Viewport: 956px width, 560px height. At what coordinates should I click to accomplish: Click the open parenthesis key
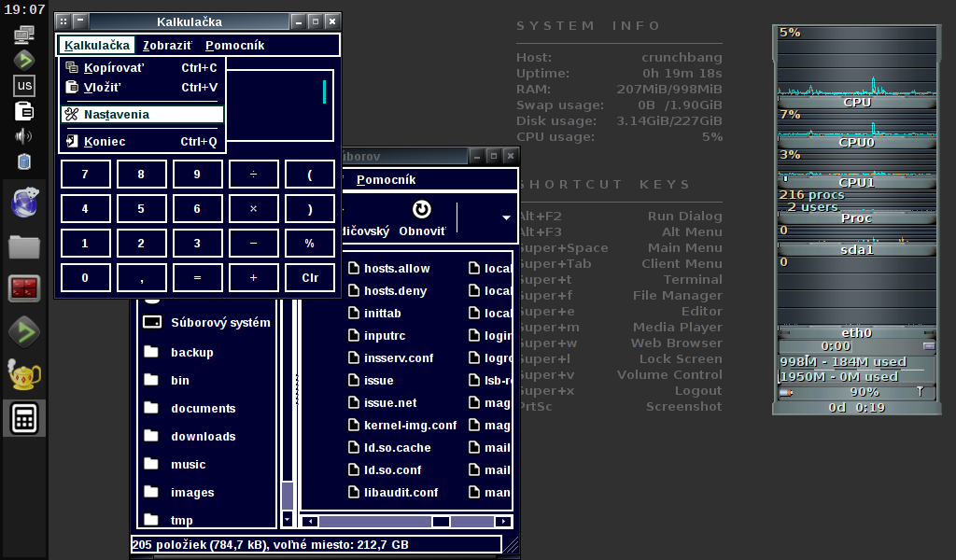point(310,175)
